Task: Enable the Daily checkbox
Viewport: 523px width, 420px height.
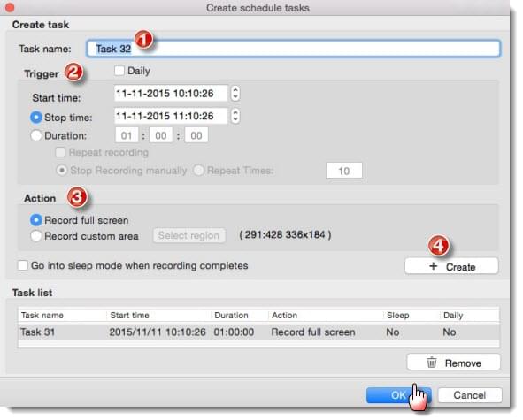Action: pyautogui.click(x=119, y=71)
